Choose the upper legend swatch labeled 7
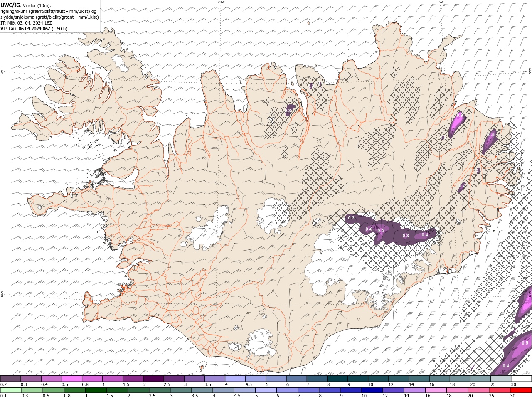Image resolution: width=532 pixels, height=399 pixels. [317, 379]
